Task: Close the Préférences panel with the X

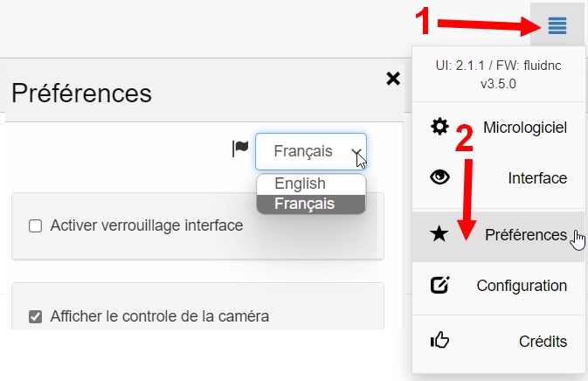Action: 393,79
